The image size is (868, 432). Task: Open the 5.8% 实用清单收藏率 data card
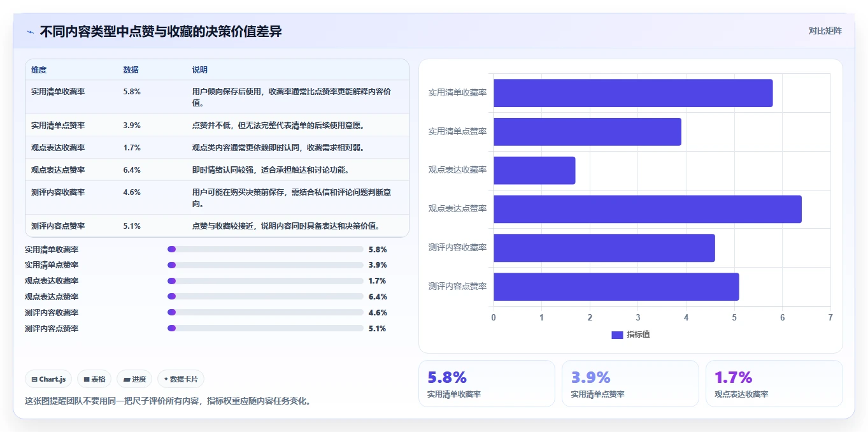(x=487, y=384)
